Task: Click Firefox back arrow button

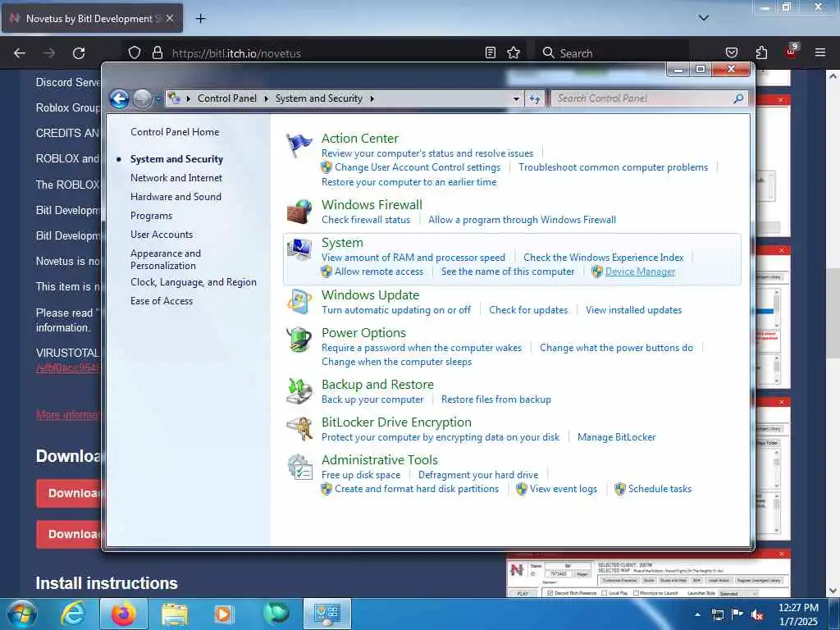Action: tap(20, 53)
